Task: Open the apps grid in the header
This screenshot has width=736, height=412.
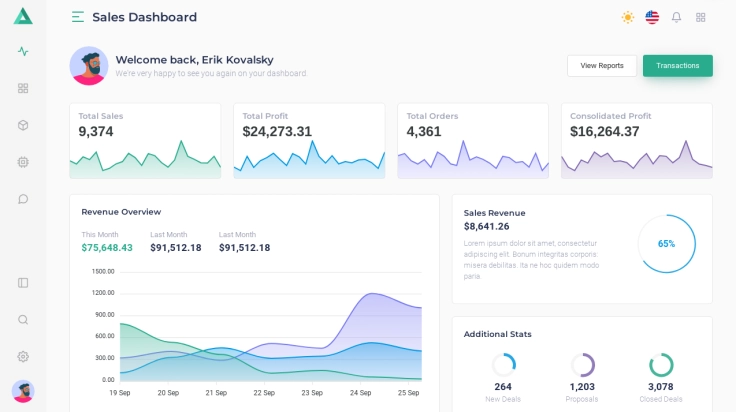Action: [x=701, y=17]
